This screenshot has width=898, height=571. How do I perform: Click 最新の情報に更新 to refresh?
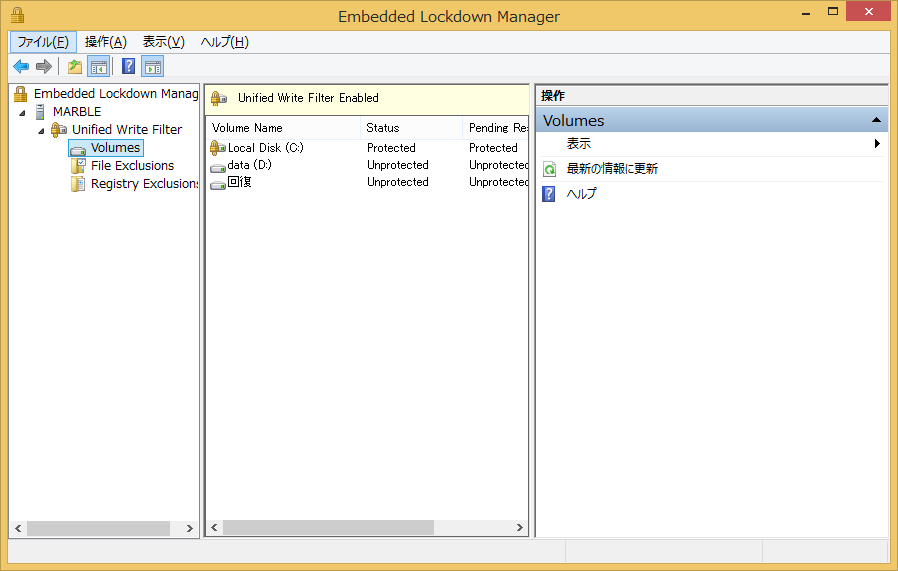point(612,169)
